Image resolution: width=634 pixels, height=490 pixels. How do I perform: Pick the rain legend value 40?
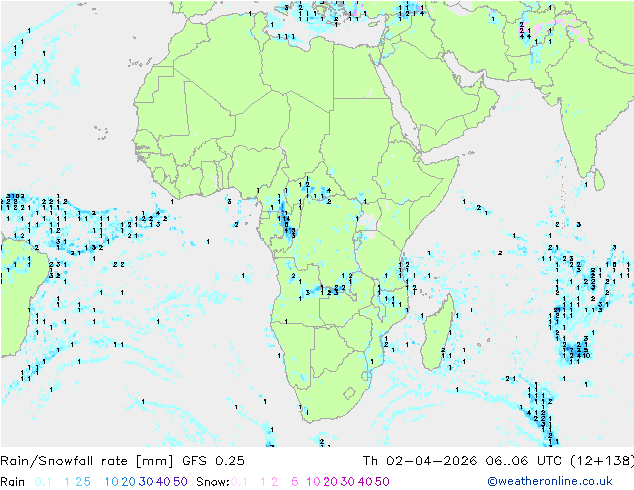coord(163,482)
